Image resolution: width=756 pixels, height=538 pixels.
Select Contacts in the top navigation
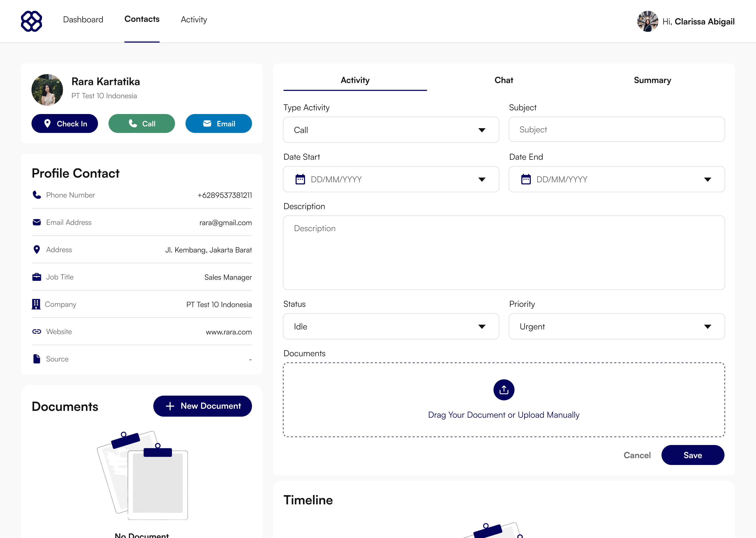click(x=142, y=19)
